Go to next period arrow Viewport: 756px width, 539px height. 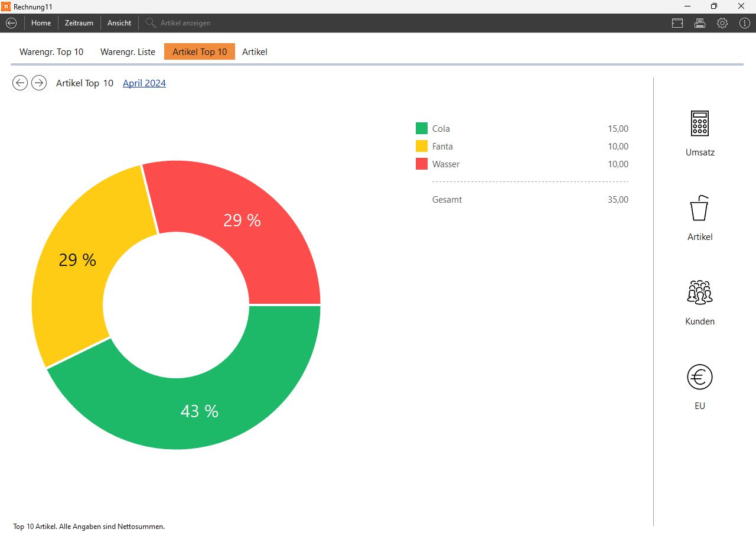[x=39, y=83]
